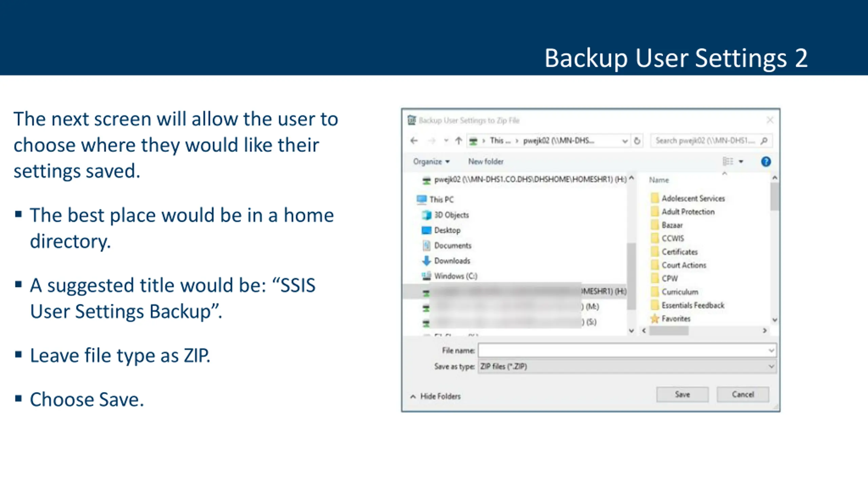The height and width of the screenshot is (488, 868).
Task: Collapse the pane with Hide Folders
Action: click(x=435, y=396)
